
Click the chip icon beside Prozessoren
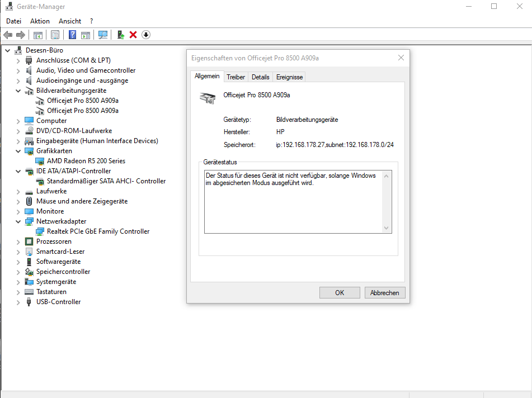click(x=29, y=241)
